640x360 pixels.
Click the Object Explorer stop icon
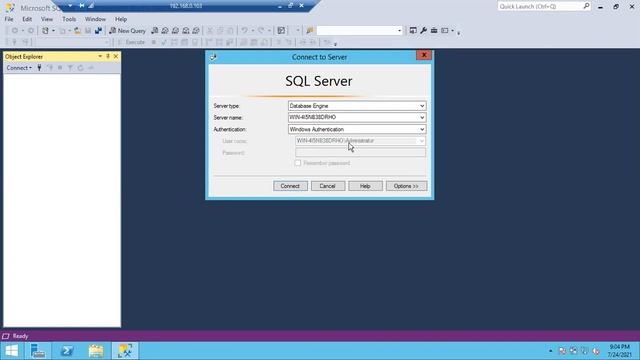point(60,68)
